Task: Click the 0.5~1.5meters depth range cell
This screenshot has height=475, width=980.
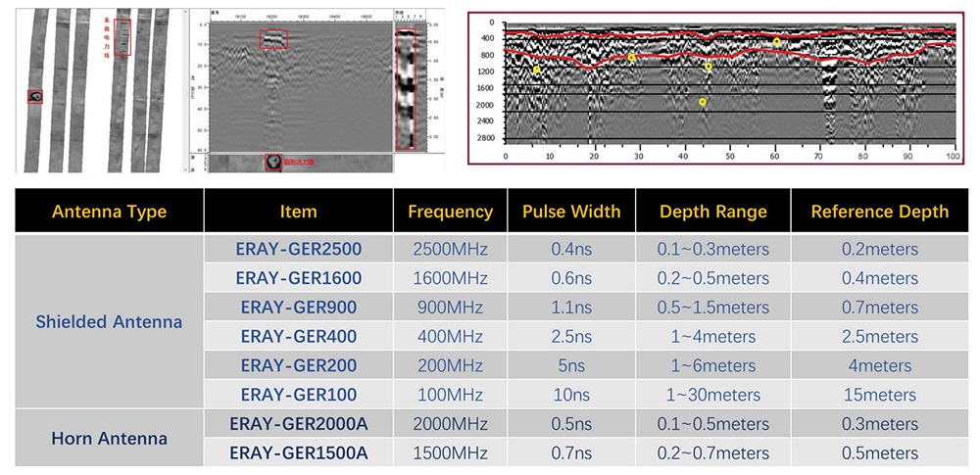Action: point(713,308)
